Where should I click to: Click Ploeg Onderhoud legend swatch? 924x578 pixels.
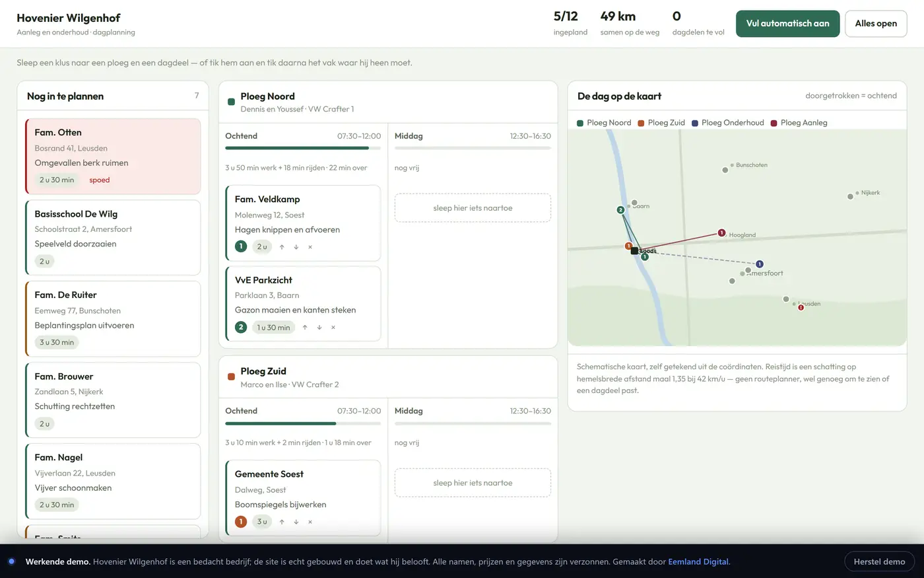[x=695, y=123]
